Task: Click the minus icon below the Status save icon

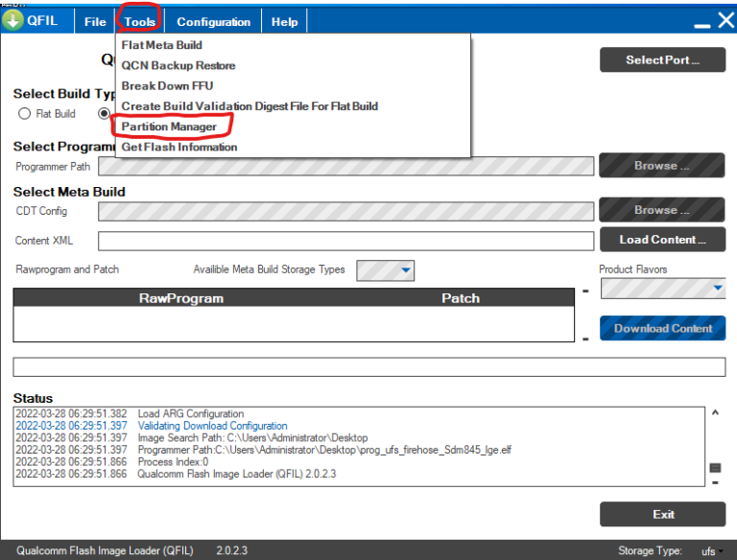Action: point(715,482)
